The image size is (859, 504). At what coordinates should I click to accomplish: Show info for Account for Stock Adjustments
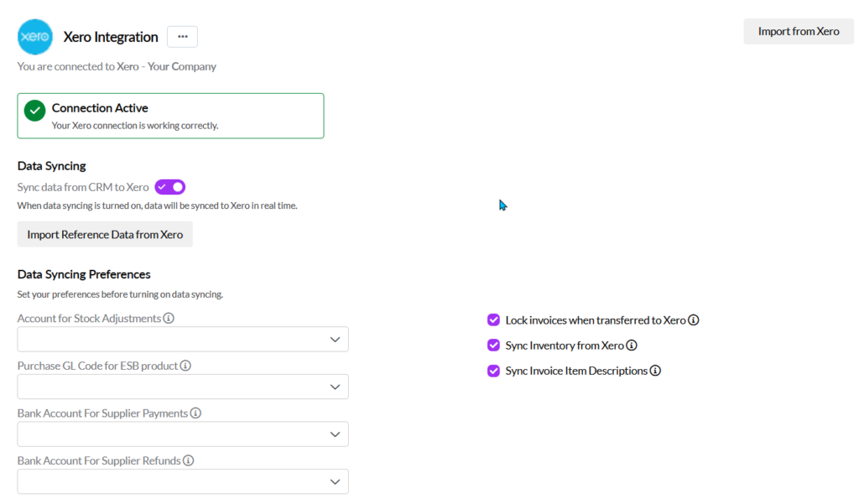pyautogui.click(x=169, y=318)
